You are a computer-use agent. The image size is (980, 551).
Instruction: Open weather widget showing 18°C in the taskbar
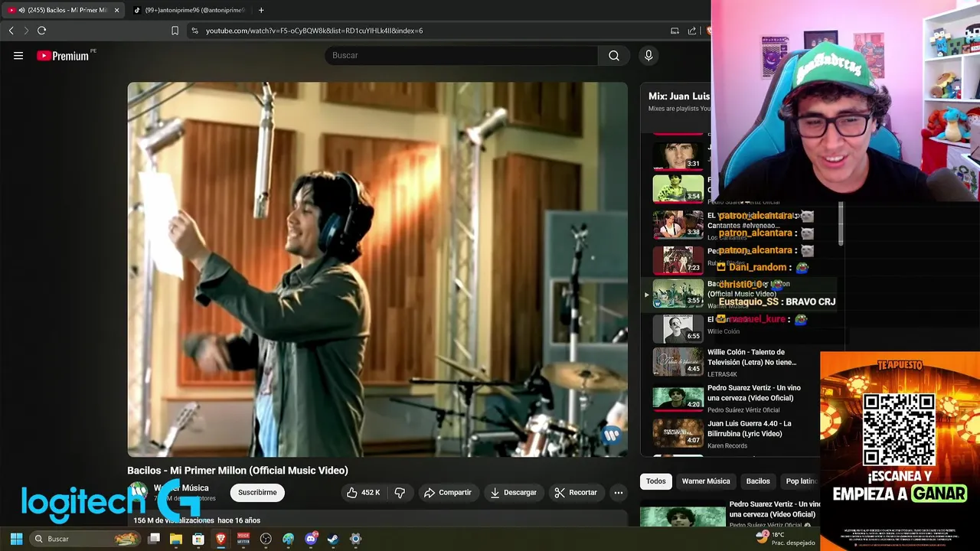[x=786, y=539]
